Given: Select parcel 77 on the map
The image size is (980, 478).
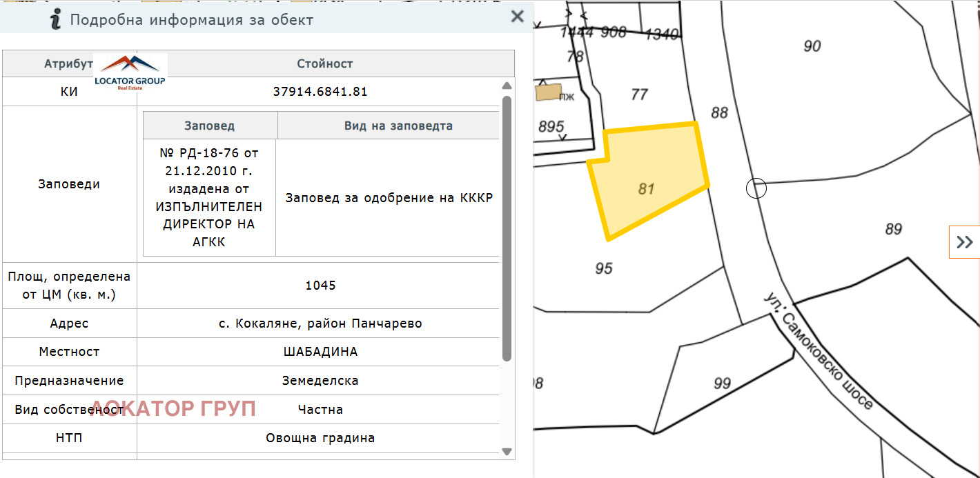Looking at the screenshot, I should (x=640, y=94).
